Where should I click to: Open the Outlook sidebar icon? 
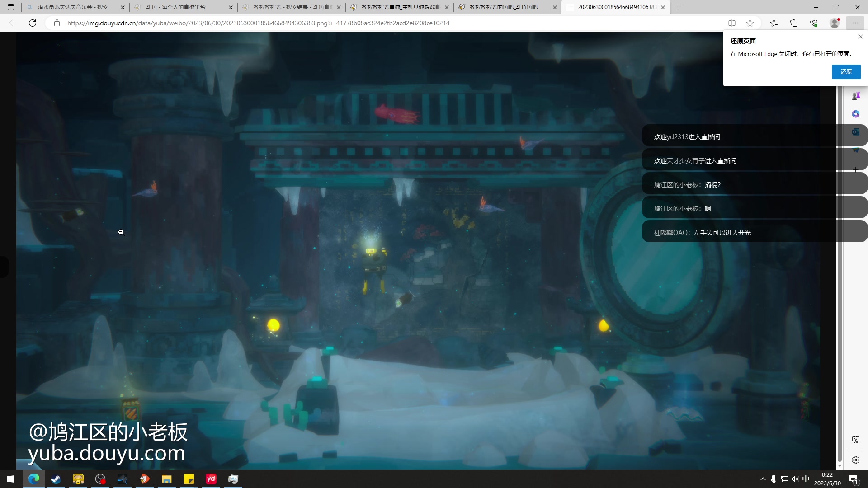[x=855, y=132]
